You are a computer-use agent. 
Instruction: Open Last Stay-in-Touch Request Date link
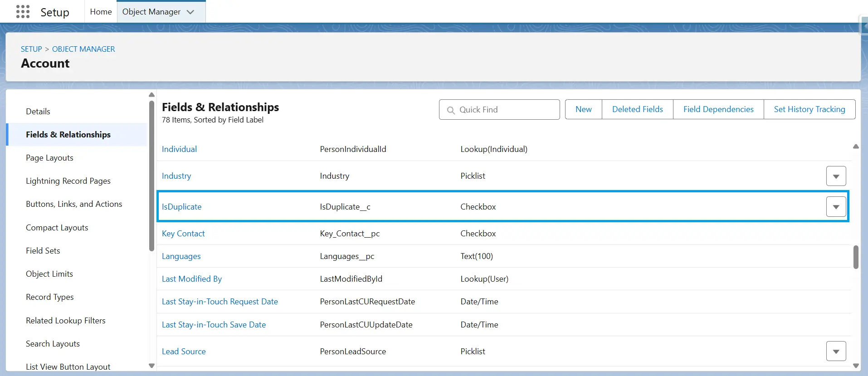[220, 302]
